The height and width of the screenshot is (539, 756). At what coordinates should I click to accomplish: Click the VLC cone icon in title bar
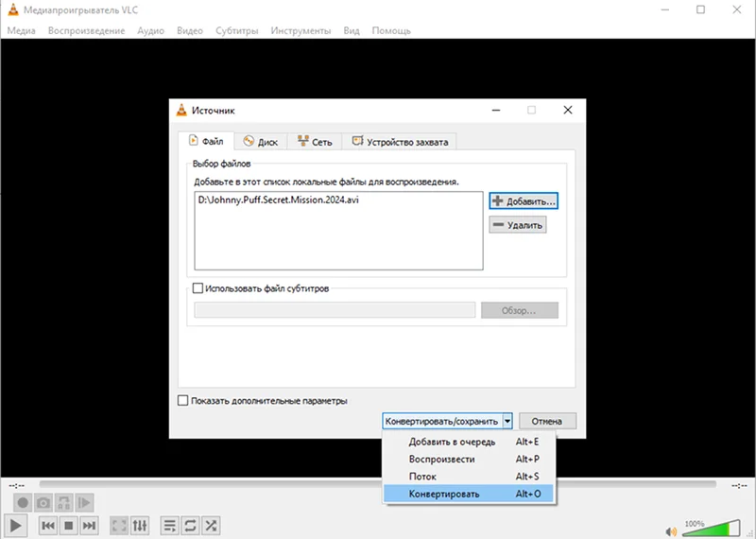click(x=13, y=9)
